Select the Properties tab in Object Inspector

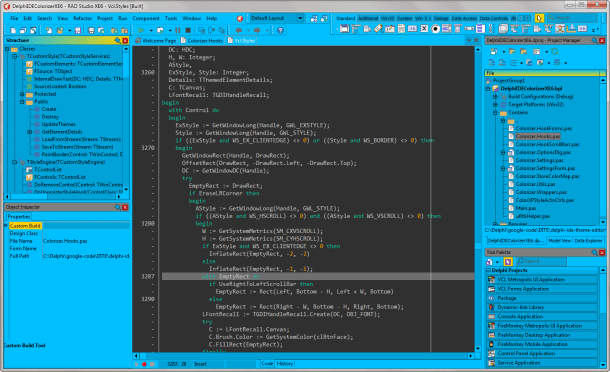(x=19, y=217)
